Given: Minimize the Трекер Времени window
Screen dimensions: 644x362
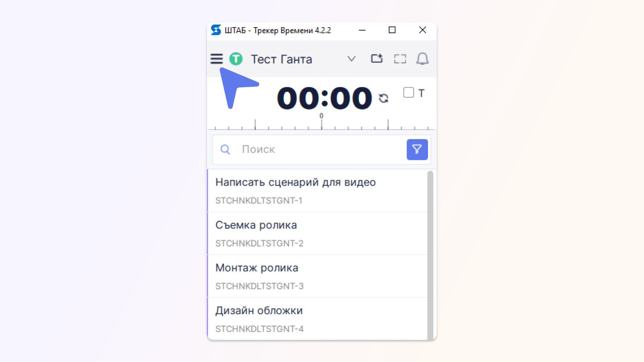Looking at the screenshot, I should (x=362, y=30).
